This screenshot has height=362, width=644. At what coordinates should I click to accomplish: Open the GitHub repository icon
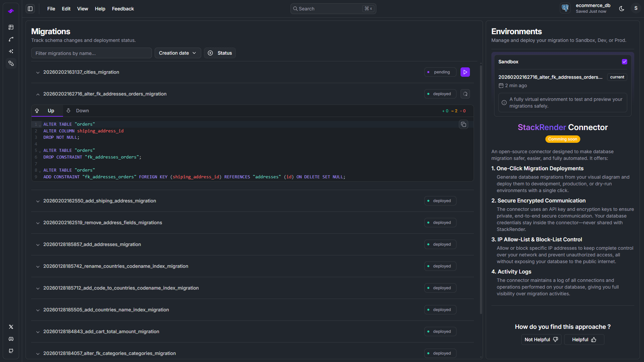pos(11,351)
